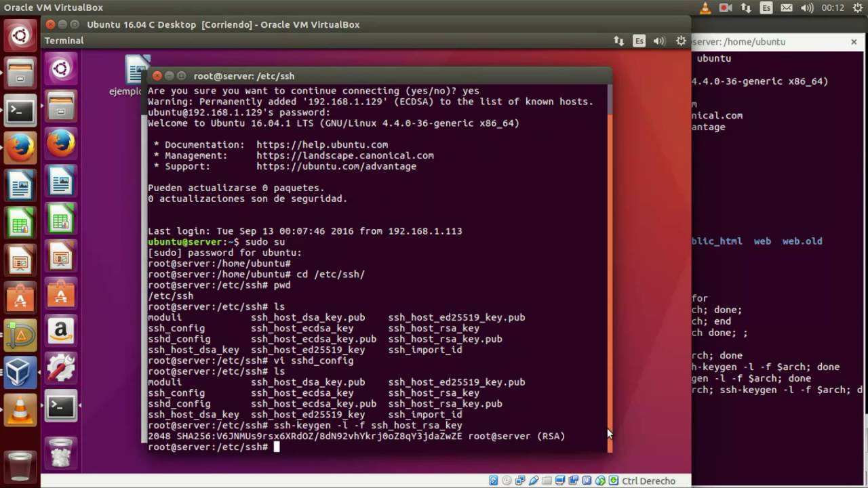
Task: Click the mouse integration icon in VirtualBox status bar
Action: (x=601, y=481)
